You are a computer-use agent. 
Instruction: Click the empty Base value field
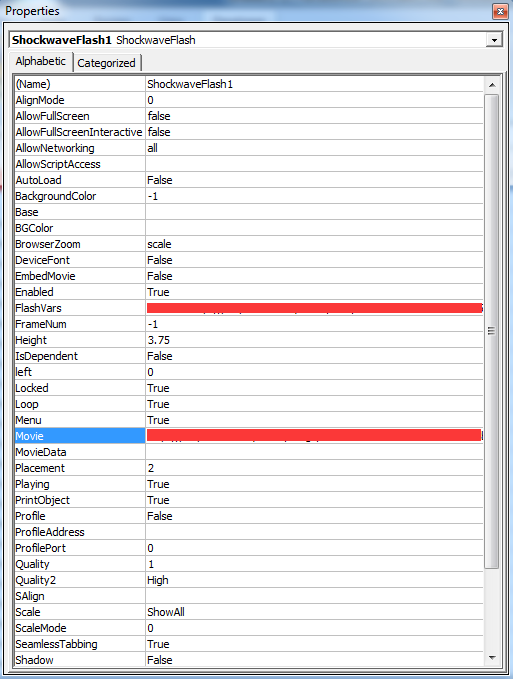[314, 212]
